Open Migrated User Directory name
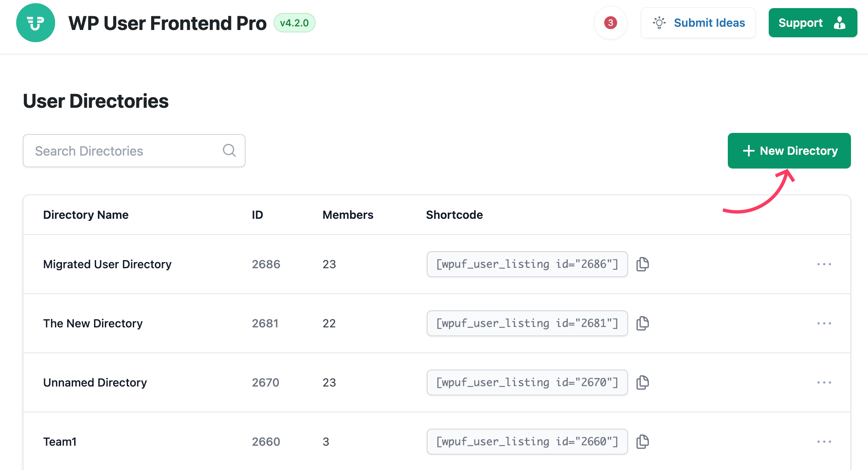 pos(107,264)
